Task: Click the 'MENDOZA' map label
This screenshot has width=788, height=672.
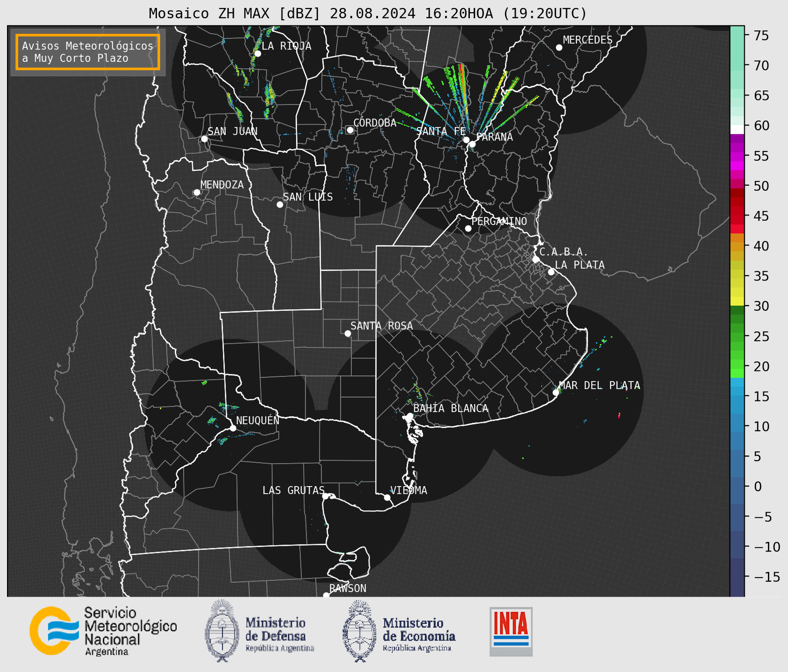Action: point(222,185)
